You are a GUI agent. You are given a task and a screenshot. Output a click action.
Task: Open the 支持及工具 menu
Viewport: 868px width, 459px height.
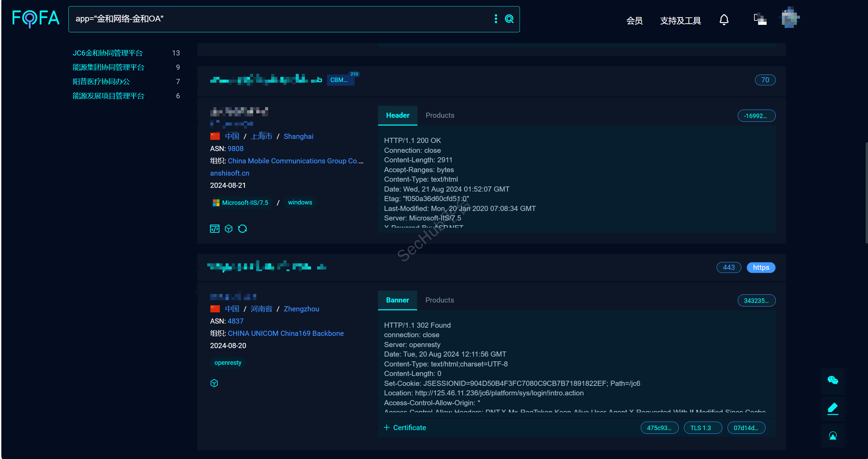click(680, 21)
